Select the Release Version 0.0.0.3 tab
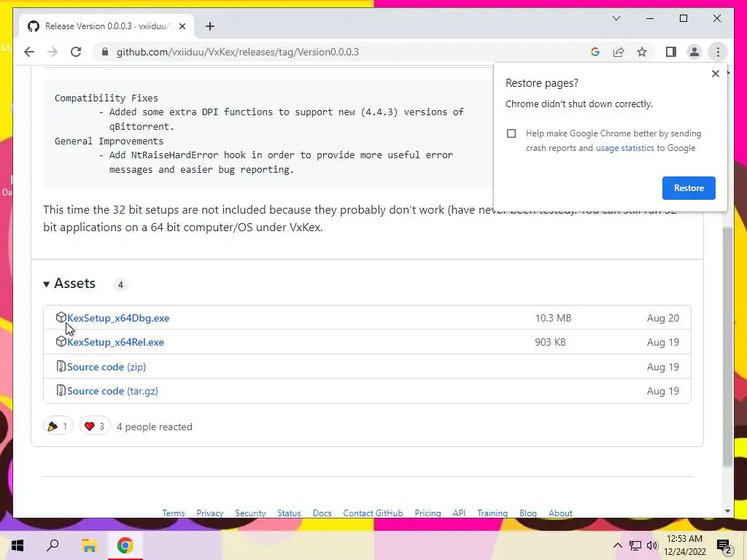The image size is (747, 560). [x=107, y=26]
